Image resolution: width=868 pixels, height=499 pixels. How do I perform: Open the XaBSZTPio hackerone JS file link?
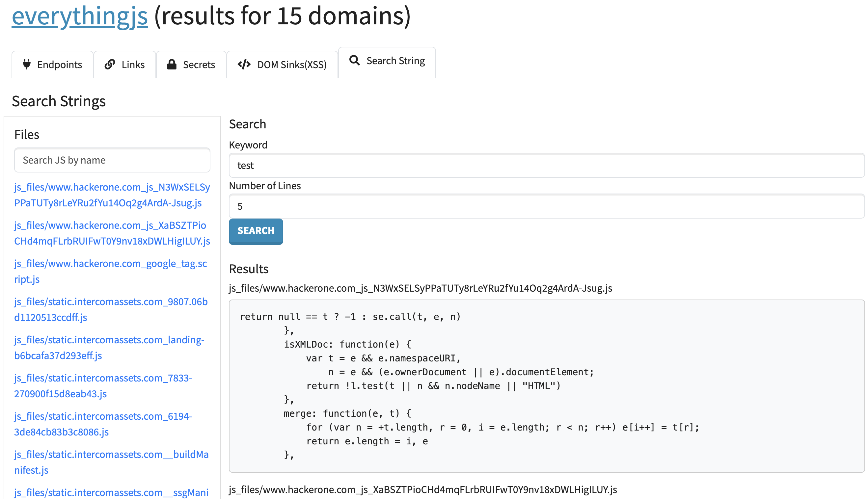tap(112, 233)
